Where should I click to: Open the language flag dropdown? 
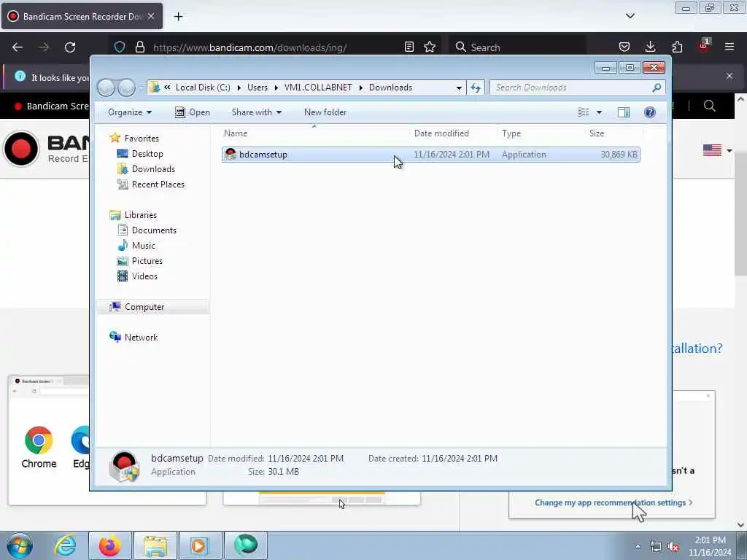[x=717, y=150]
